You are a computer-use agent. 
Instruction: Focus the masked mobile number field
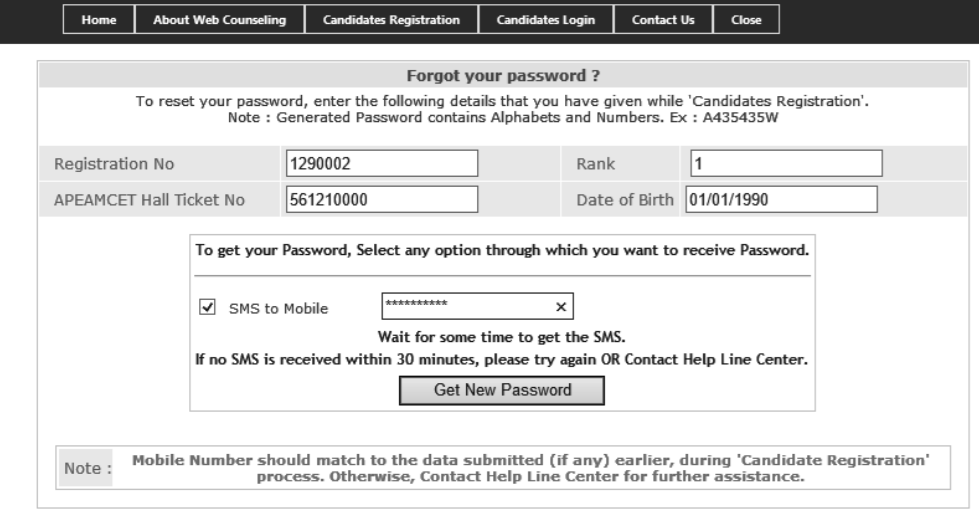pos(466,305)
